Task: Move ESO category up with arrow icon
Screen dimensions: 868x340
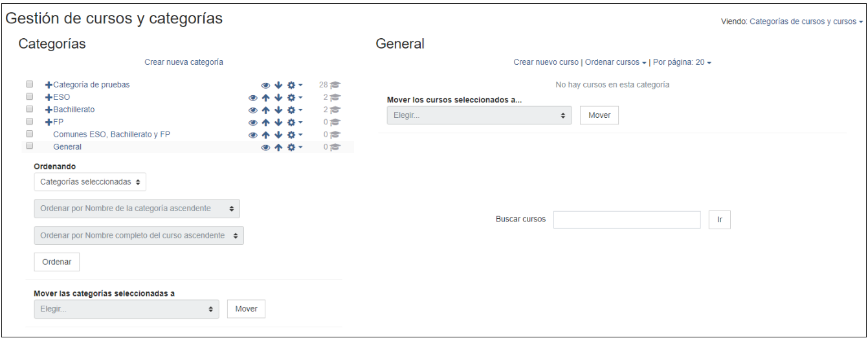Action: (265, 98)
